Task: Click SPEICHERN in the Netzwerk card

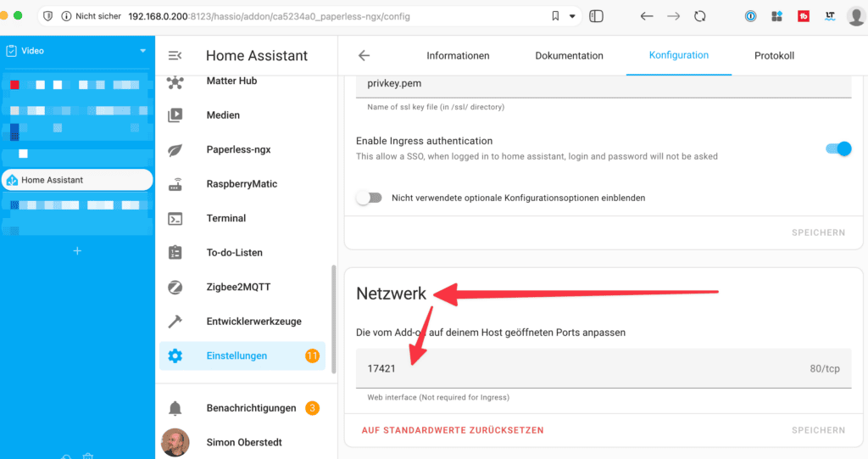Action: click(818, 430)
